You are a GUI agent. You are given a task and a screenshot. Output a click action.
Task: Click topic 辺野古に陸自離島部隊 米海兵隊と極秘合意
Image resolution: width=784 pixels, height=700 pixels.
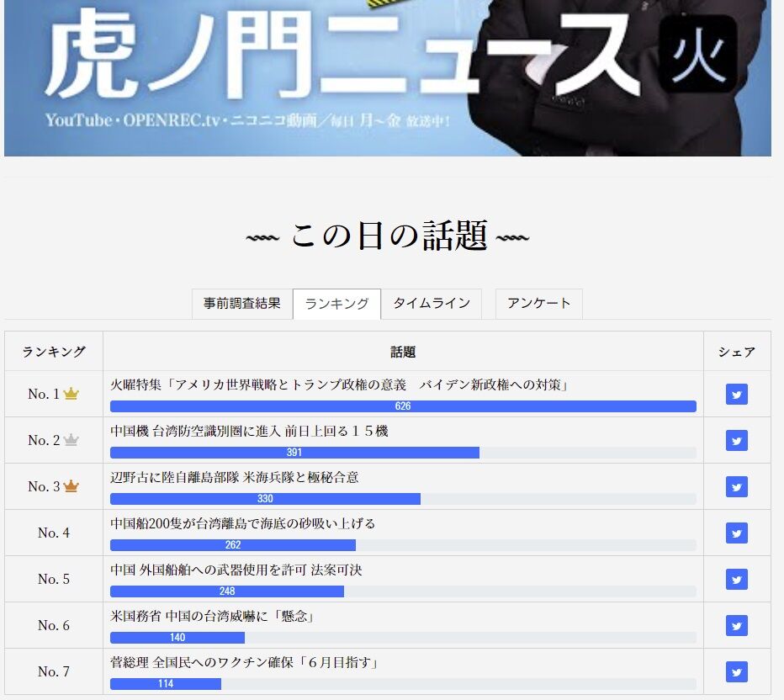click(235, 477)
